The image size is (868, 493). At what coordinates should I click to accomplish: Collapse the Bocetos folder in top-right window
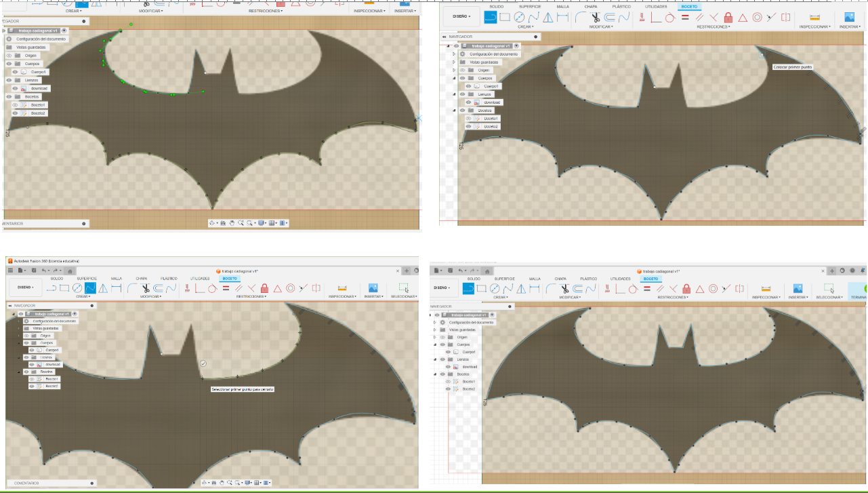pyautogui.click(x=455, y=111)
